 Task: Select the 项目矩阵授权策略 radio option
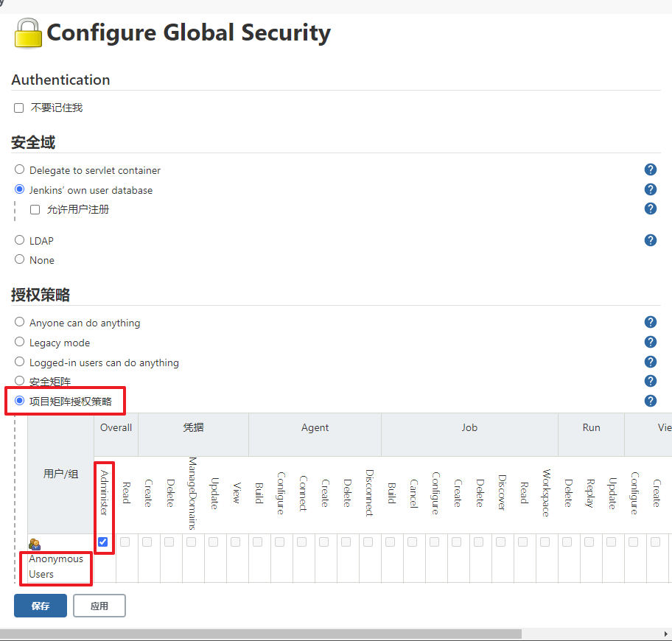pyautogui.click(x=19, y=401)
